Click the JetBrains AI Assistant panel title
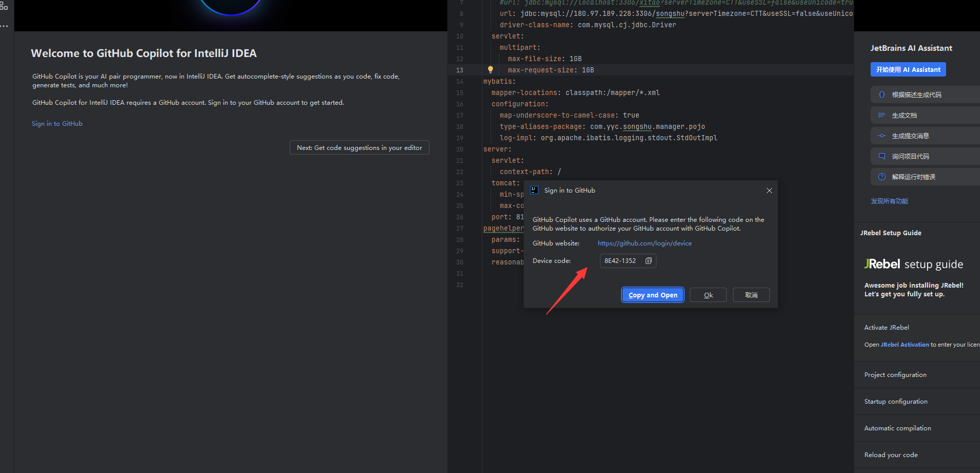The width and height of the screenshot is (980, 473). (911, 48)
